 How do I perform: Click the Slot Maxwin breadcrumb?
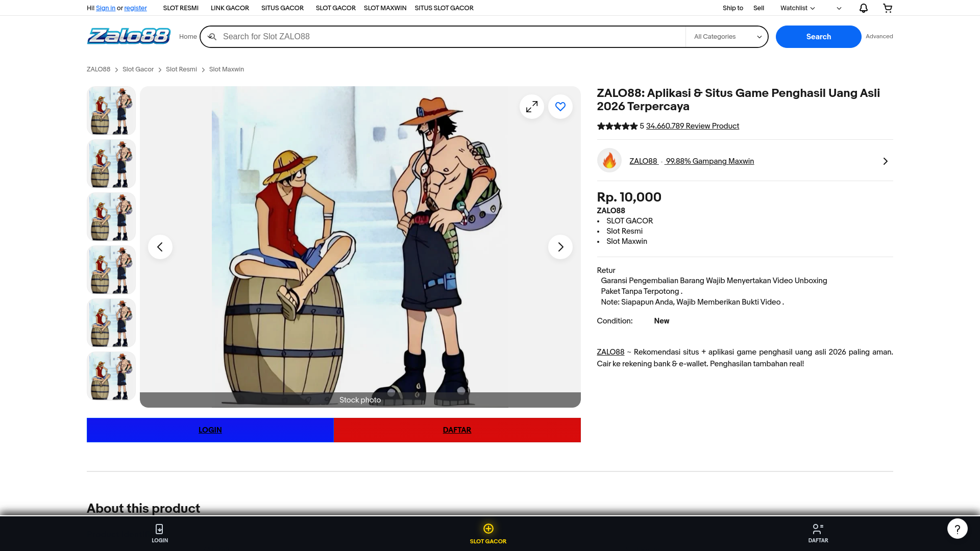[226, 69]
